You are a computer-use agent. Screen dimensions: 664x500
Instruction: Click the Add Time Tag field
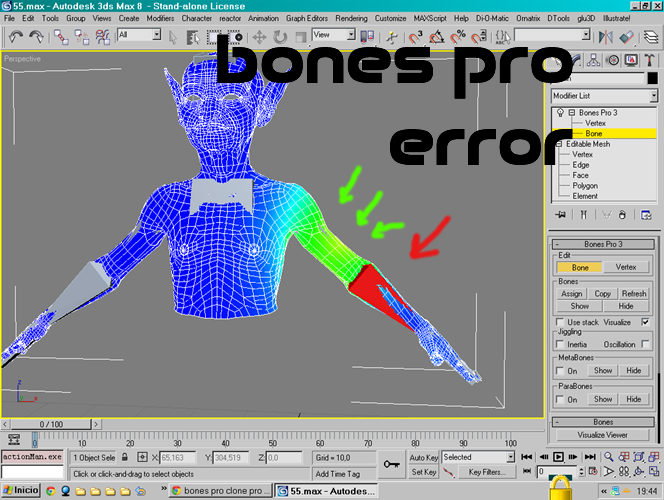click(x=344, y=474)
